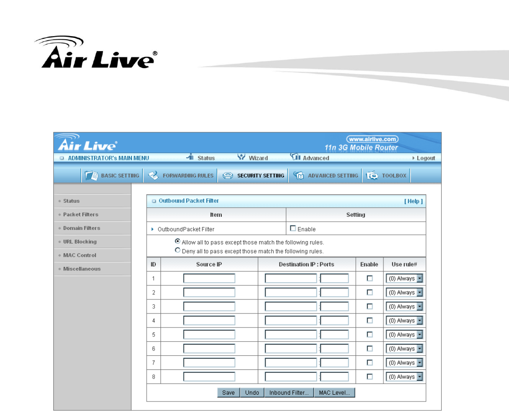Open the Inbound Filter... page
This screenshot has height=420, width=509.
click(x=289, y=392)
